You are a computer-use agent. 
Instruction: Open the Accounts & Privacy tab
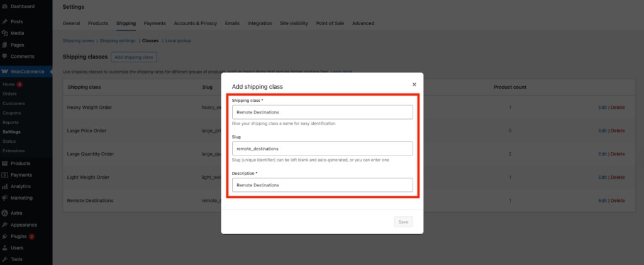pos(196,23)
